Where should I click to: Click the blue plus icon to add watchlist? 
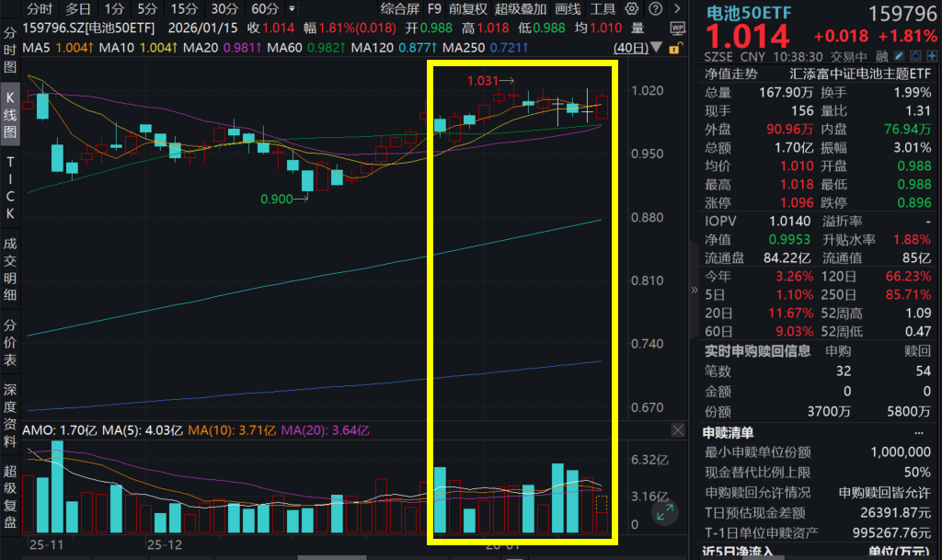(931, 55)
